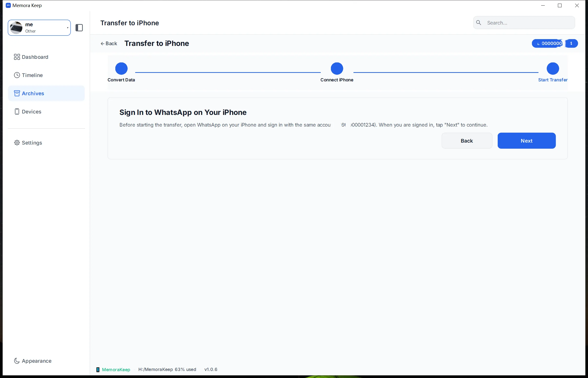Click the MemoraKeep drive icon in status bar

[98, 370]
